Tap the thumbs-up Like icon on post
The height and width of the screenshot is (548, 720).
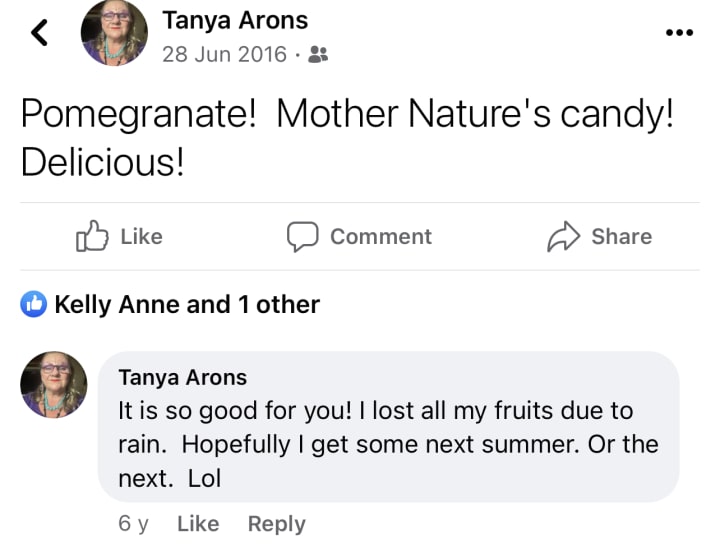click(x=92, y=236)
